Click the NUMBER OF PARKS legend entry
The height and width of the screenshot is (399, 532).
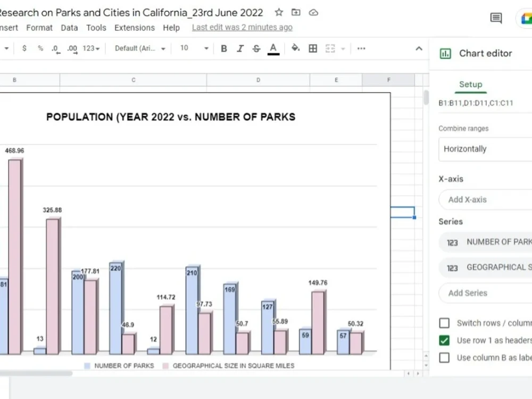coord(119,366)
